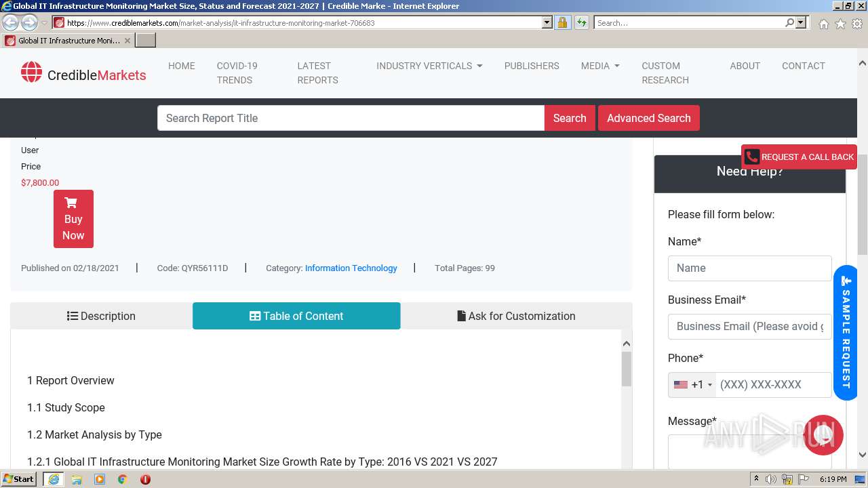The image size is (868, 488).
Task: Open COVID-19 Trends nav item
Action: click(237, 73)
